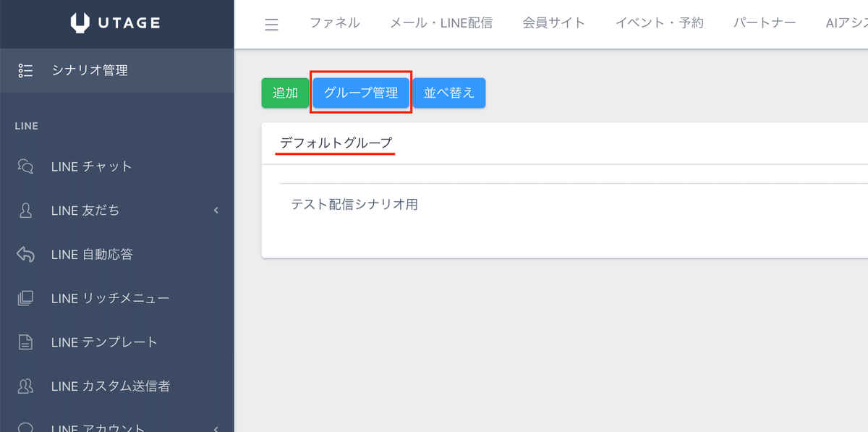Open the ファネル menu

335,22
